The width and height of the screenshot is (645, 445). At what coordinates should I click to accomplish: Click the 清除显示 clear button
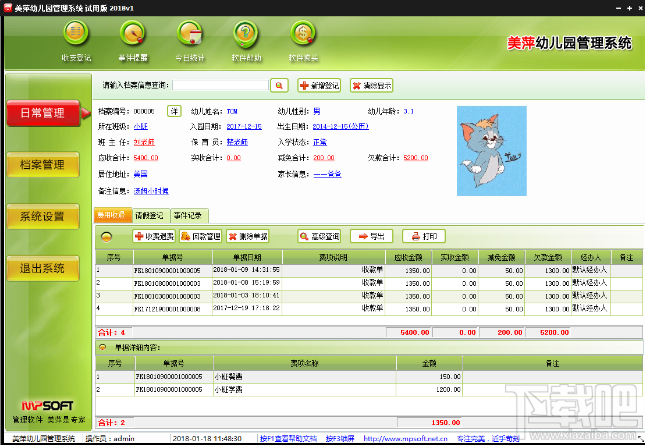pos(371,85)
